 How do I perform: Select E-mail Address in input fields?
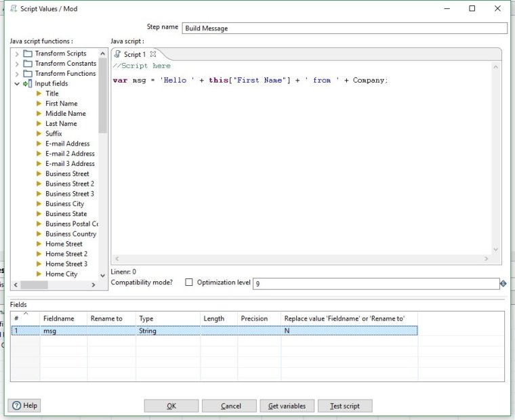(x=67, y=144)
